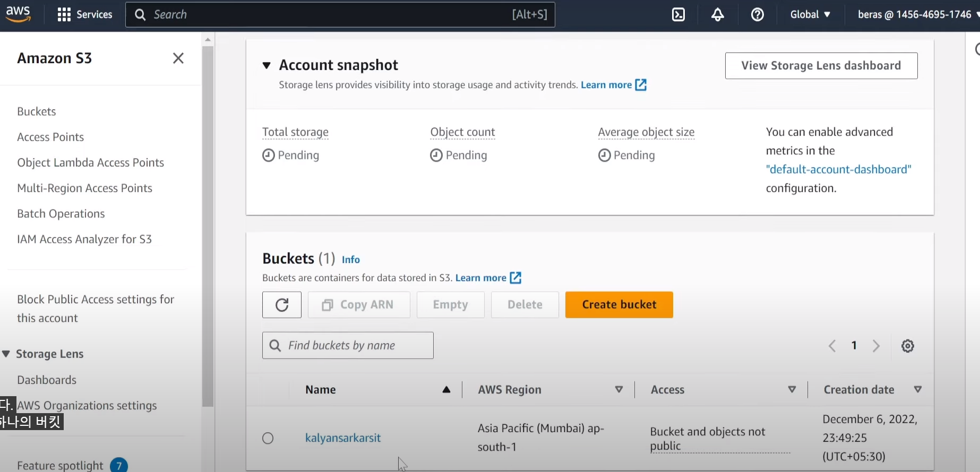Viewport: 980px width, 472px height.
Task: Open Object Lambda Access Points
Action: click(x=90, y=162)
